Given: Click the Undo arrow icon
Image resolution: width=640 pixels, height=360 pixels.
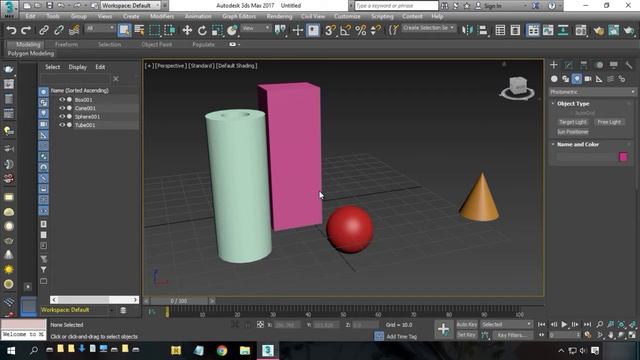Looking at the screenshot, I should (x=11, y=30).
